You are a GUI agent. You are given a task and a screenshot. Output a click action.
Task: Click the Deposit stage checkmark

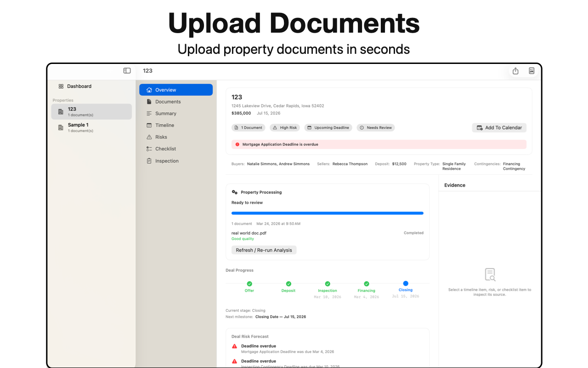pos(288,284)
